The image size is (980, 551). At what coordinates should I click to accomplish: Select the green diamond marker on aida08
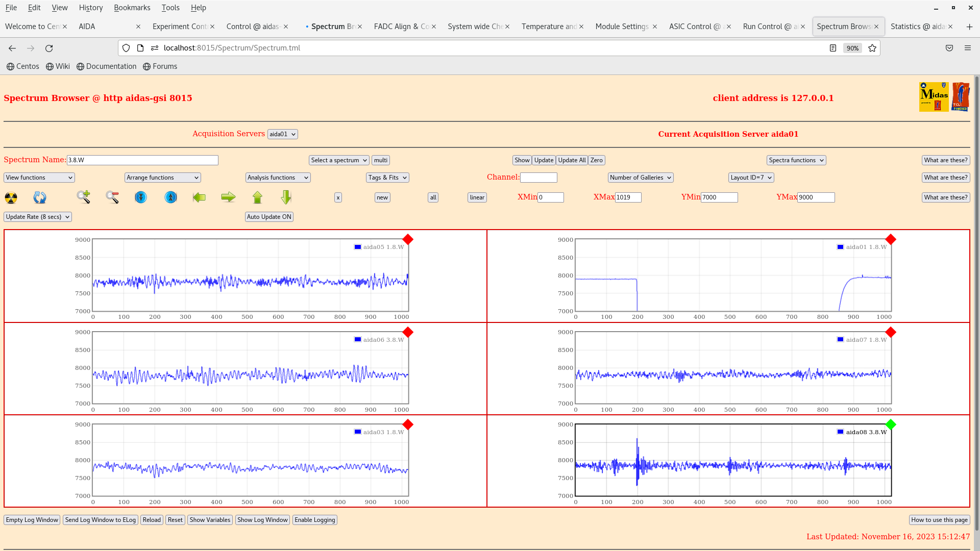click(891, 424)
